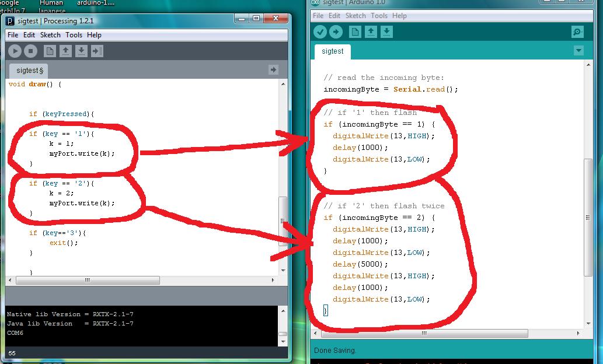This screenshot has width=603, height=364.
Task: Click the Open sketch icon in Processing
Action: coord(66,51)
